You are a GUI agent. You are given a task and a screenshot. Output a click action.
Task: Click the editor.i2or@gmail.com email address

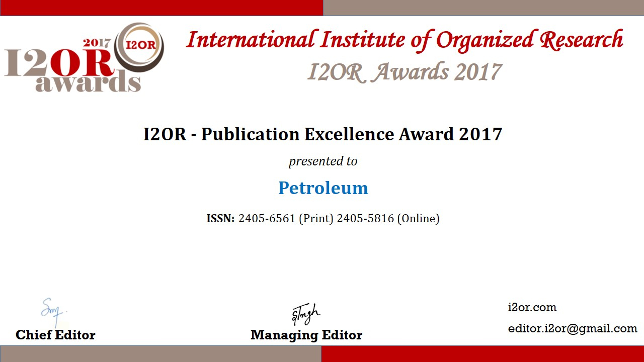pyautogui.click(x=573, y=329)
